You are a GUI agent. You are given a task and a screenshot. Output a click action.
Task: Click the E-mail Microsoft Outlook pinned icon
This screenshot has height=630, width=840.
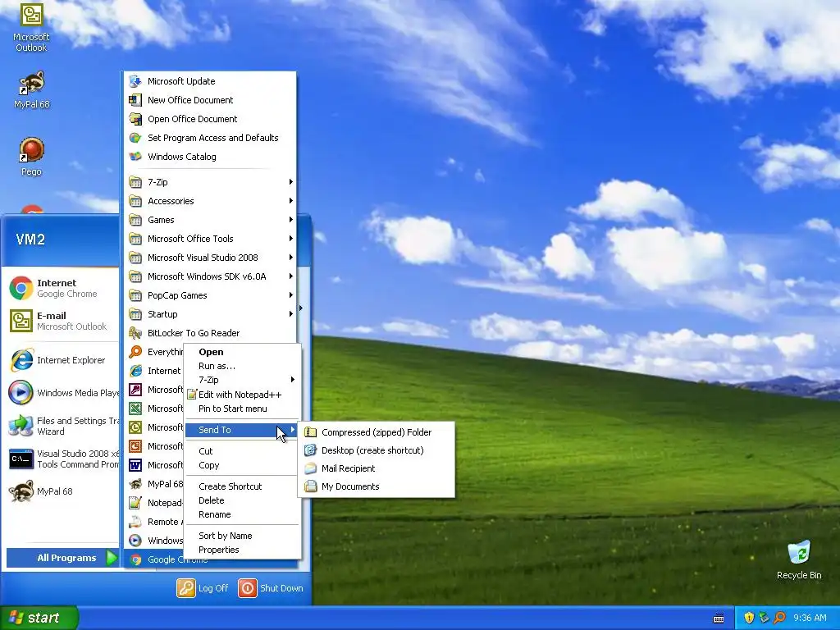tap(21, 321)
